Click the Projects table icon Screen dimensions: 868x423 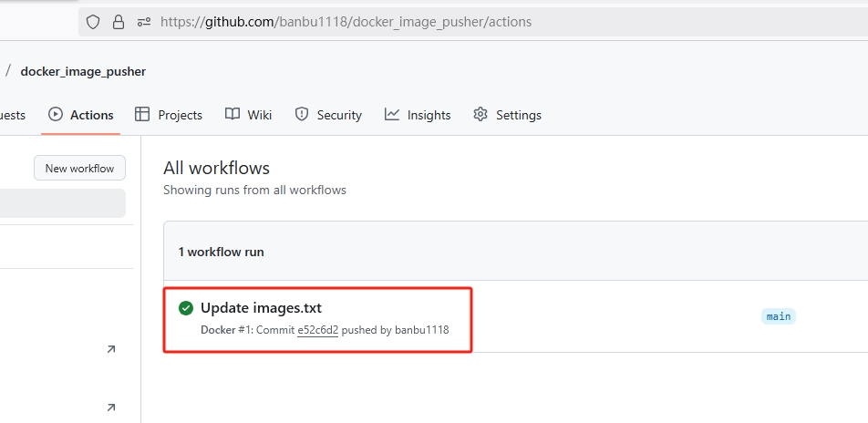tap(142, 114)
